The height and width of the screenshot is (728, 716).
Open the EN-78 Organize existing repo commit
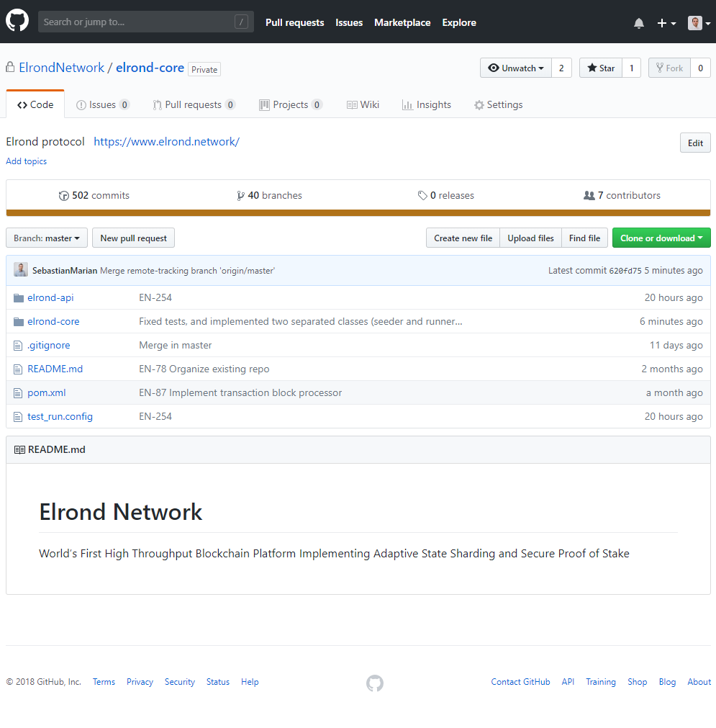pyautogui.click(x=204, y=369)
